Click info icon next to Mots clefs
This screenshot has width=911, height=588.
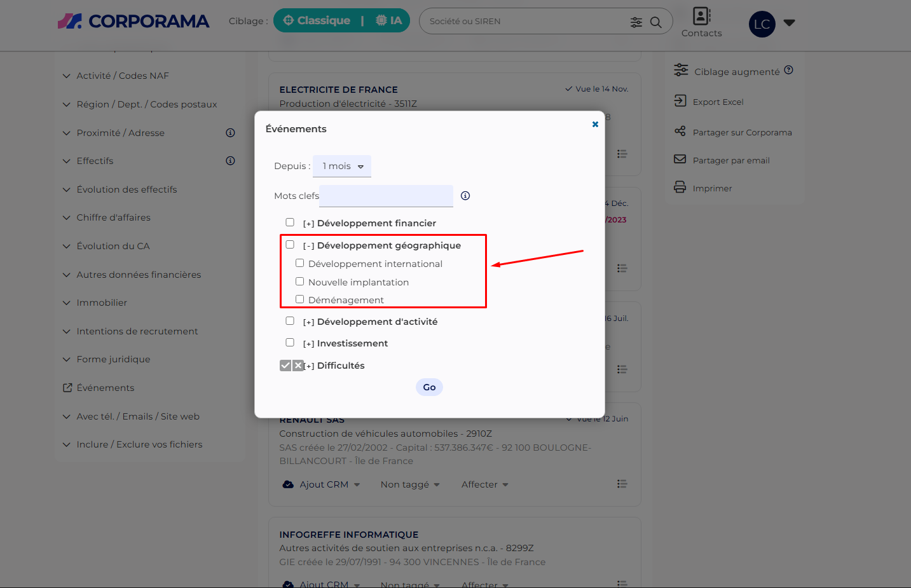[465, 196]
